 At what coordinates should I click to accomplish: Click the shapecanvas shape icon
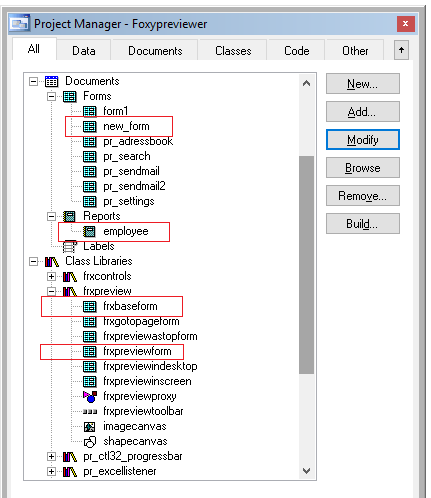[90, 442]
